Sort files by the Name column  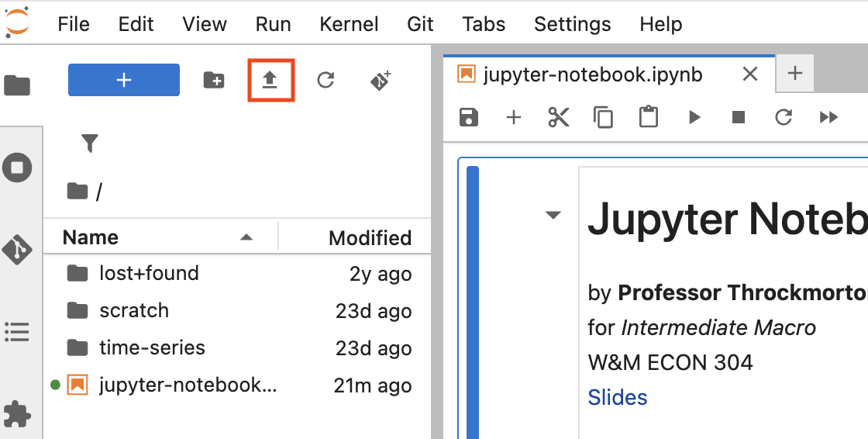91,237
